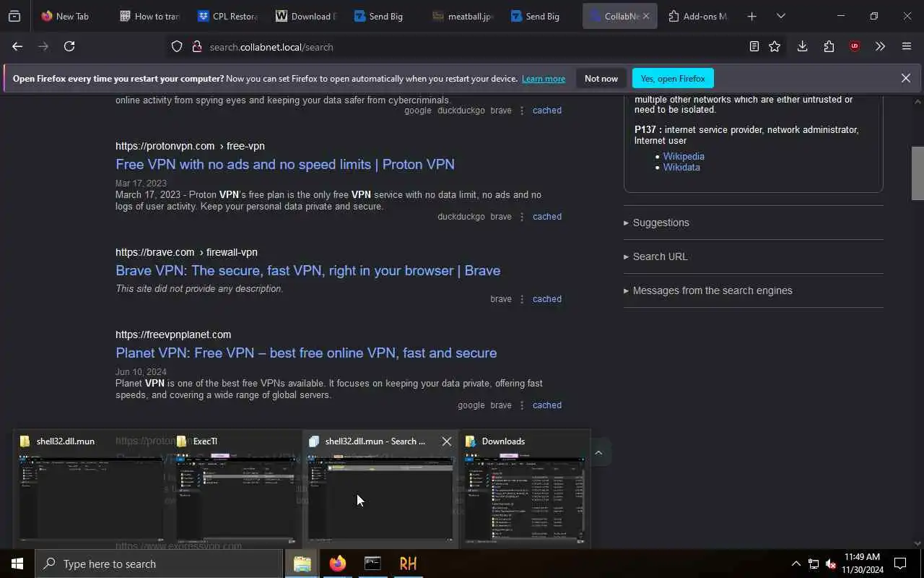Viewport: 924px width, 578px height.
Task: Open the Extensions puzzle icon
Action: pos(829,46)
